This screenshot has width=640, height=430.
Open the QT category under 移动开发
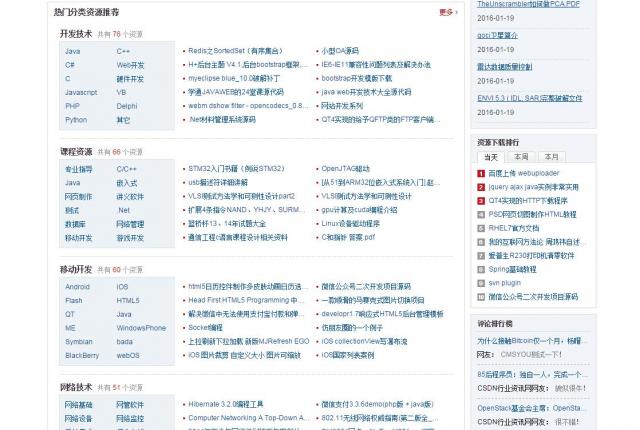coord(70,314)
